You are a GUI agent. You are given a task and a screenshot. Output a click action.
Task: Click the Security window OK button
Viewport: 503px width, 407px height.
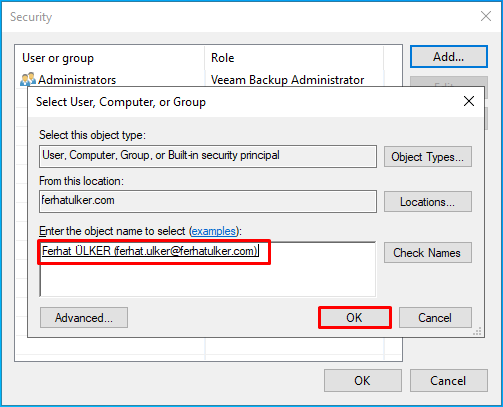(x=363, y=381)
